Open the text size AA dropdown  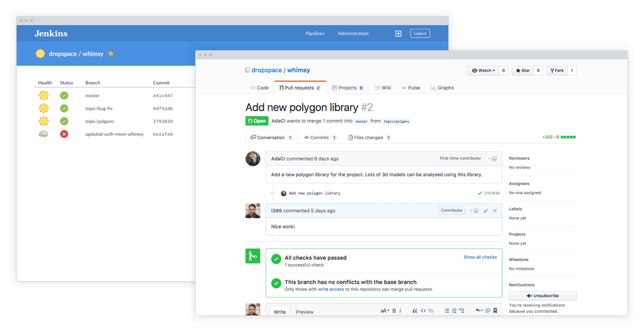tap(384, 310)
